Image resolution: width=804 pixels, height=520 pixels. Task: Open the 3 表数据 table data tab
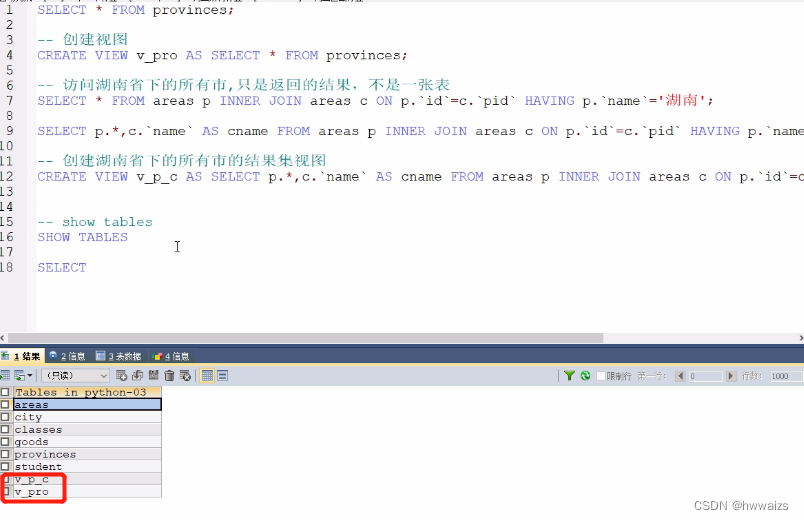click(119, 356)
